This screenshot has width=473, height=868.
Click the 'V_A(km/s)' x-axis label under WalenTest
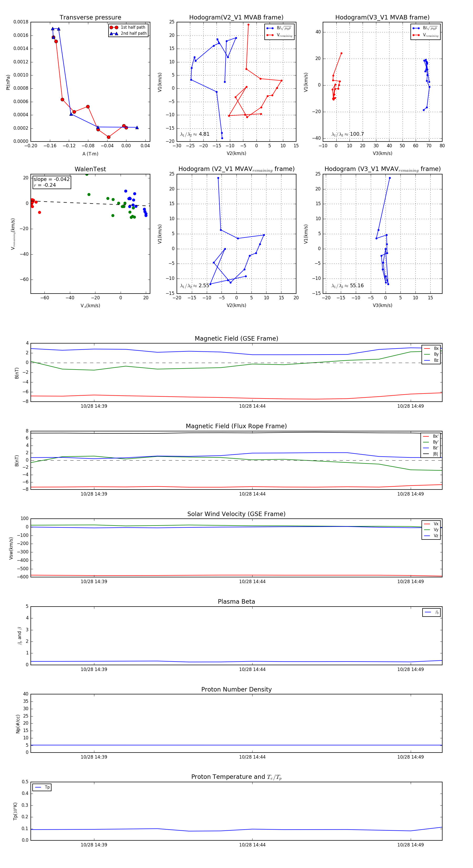pyautogui.click(x=90, y=306)
